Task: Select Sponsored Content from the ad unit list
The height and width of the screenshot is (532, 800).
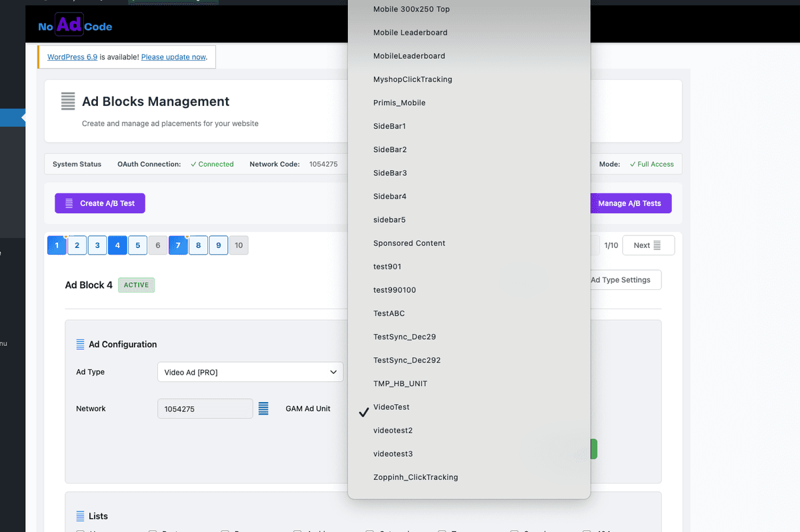Action: [409, 243]
